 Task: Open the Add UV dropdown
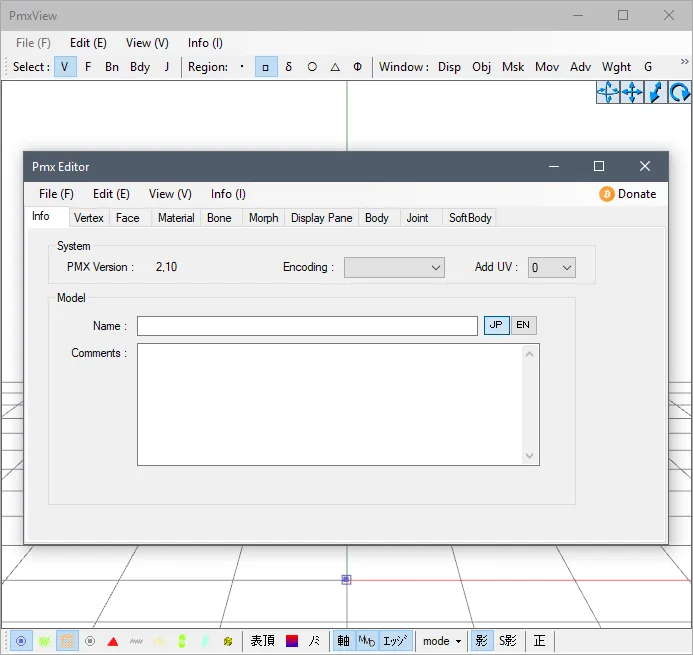pyautogui.click(x=552, y=267)
